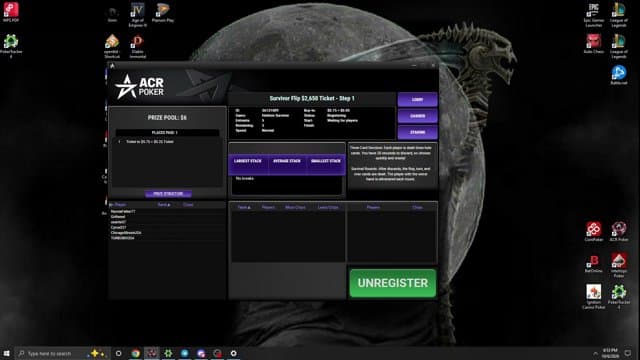Open PokerTracker 4 icon below WPS PDF
The width and height of the screenshot is (640, 360).
tap(11, 46)
